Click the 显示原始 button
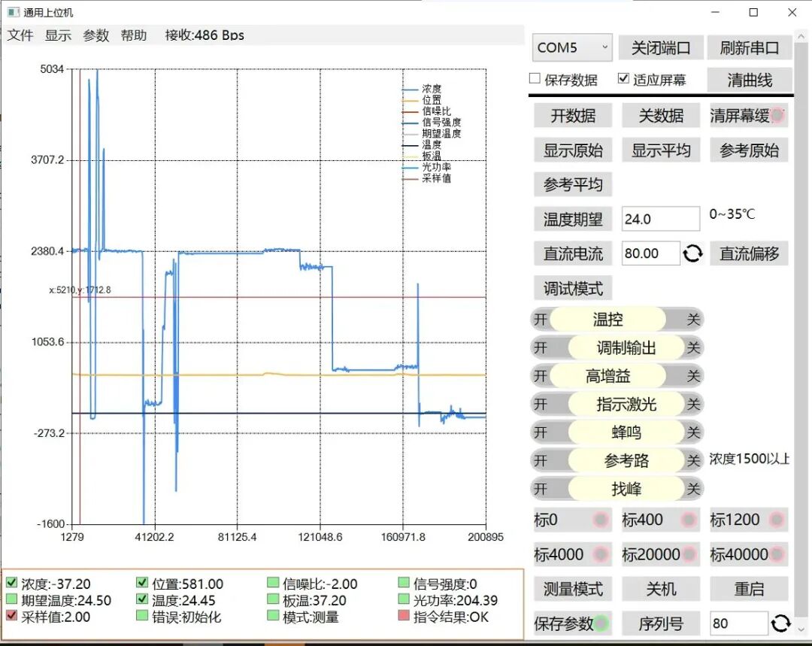812x646 pixels. point(573,150)
